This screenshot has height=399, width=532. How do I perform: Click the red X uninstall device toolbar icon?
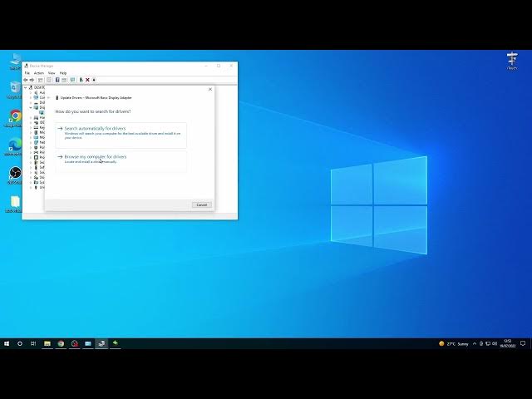coord(87,80)
